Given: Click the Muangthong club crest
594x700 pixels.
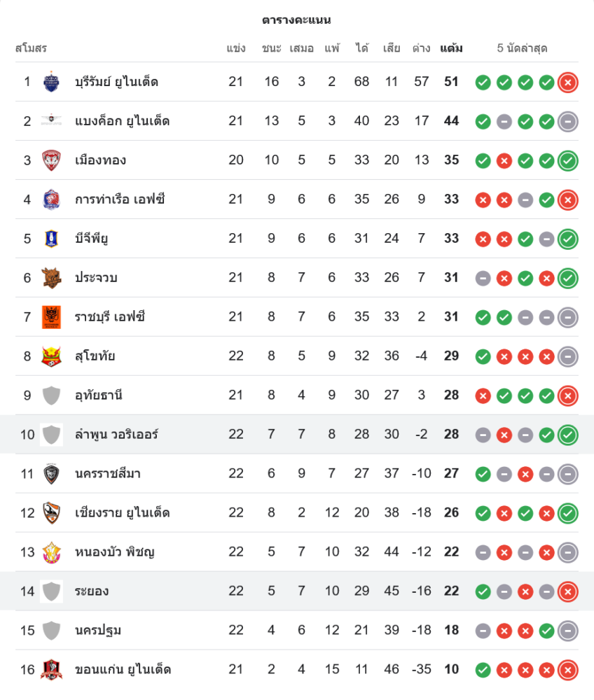Looking at the screenshot, I should 52,160.
